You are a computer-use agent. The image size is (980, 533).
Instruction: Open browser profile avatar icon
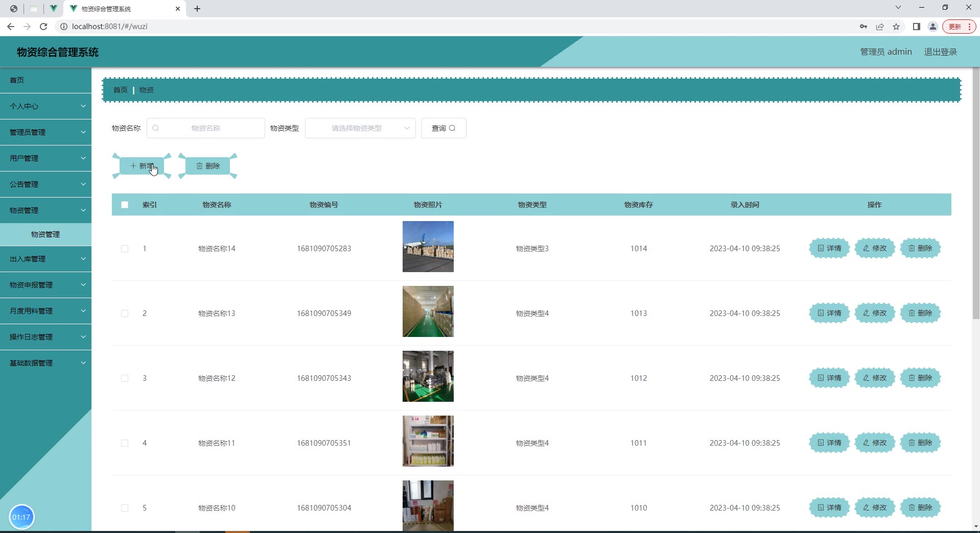[x=932, y=27]
